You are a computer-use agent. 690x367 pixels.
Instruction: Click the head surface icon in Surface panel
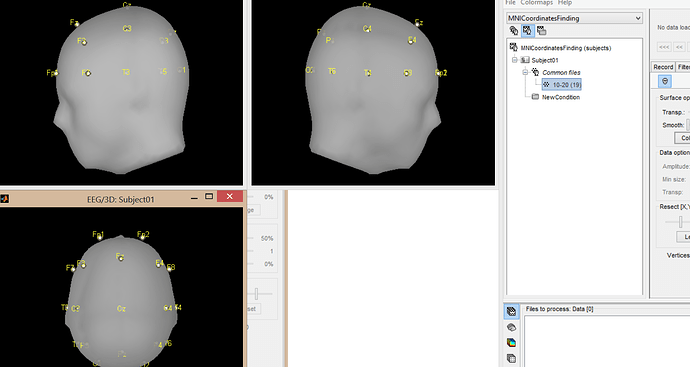click(x=665, y=81)
